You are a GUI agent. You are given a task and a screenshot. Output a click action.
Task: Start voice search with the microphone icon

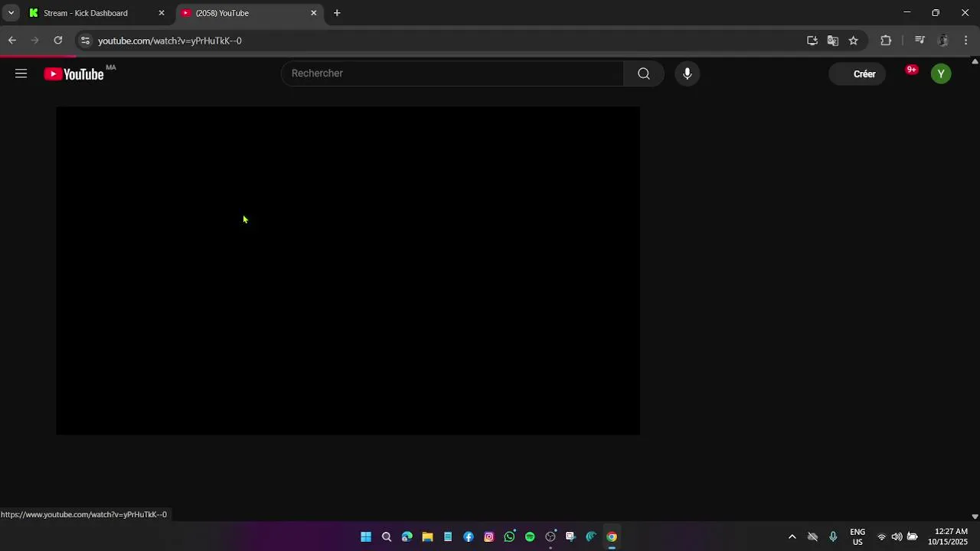coord(688,73)
